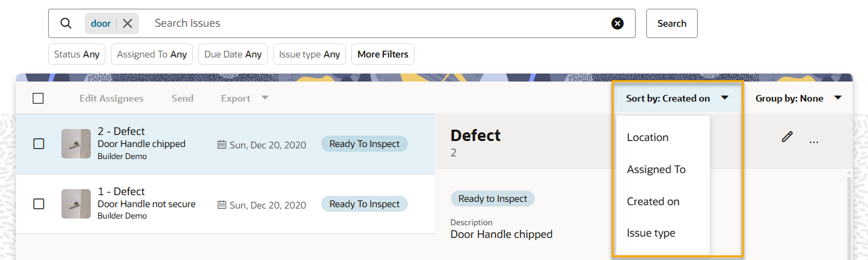Open the Status Any filter
868x260 pixels.
click(77, 54)
